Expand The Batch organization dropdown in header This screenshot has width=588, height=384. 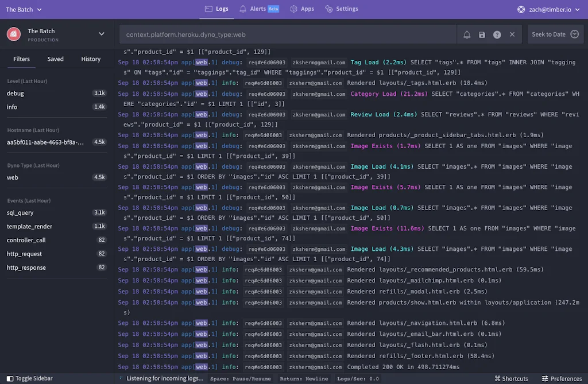[x=22, y=10]
